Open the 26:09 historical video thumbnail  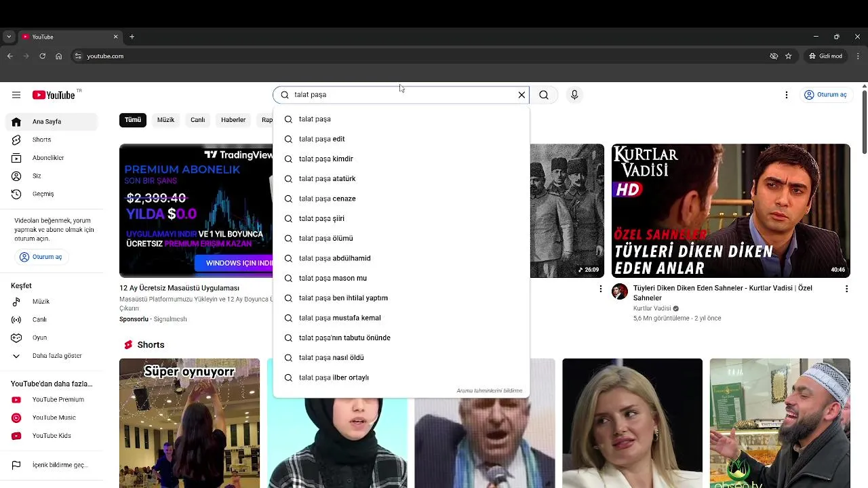(x=567, y=211)
